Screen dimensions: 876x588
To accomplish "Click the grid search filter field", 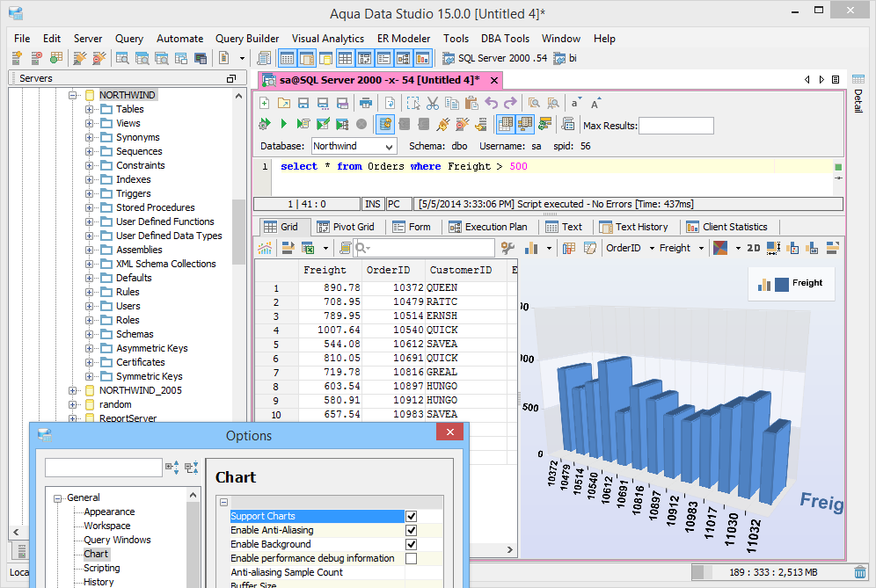I will [425, 248].
